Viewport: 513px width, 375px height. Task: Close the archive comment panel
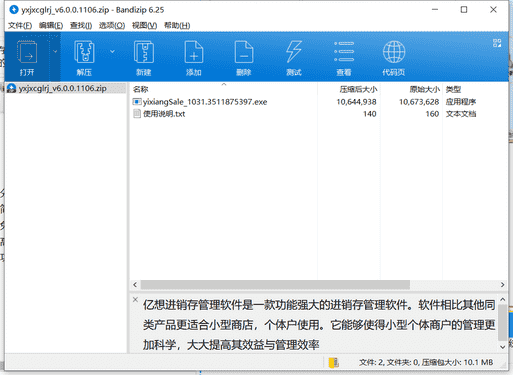[135, 299]
